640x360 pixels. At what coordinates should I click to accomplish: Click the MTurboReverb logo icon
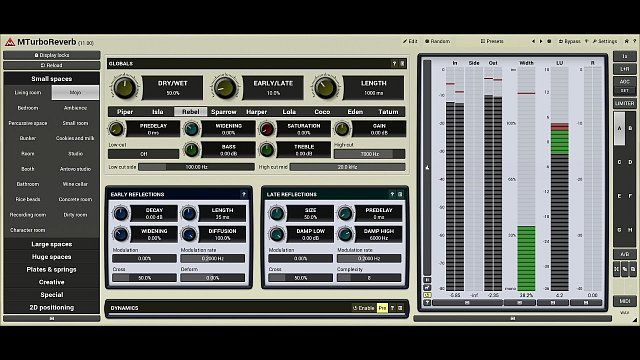[10, 42]
